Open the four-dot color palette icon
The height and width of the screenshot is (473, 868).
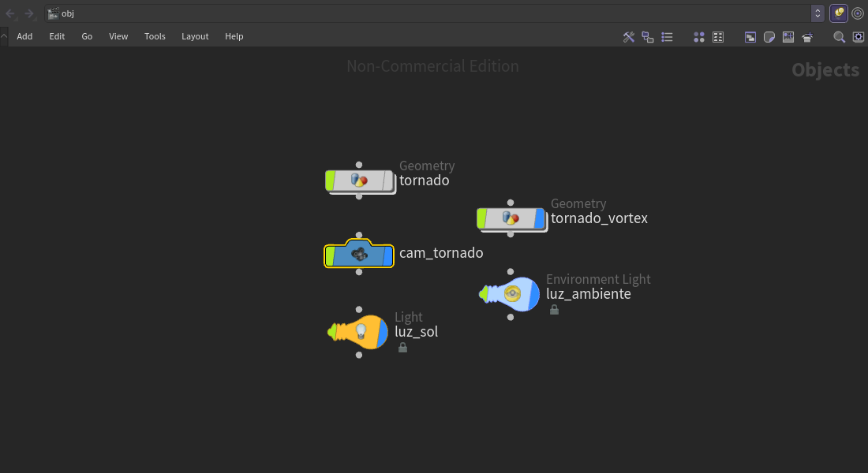(699, 37)
